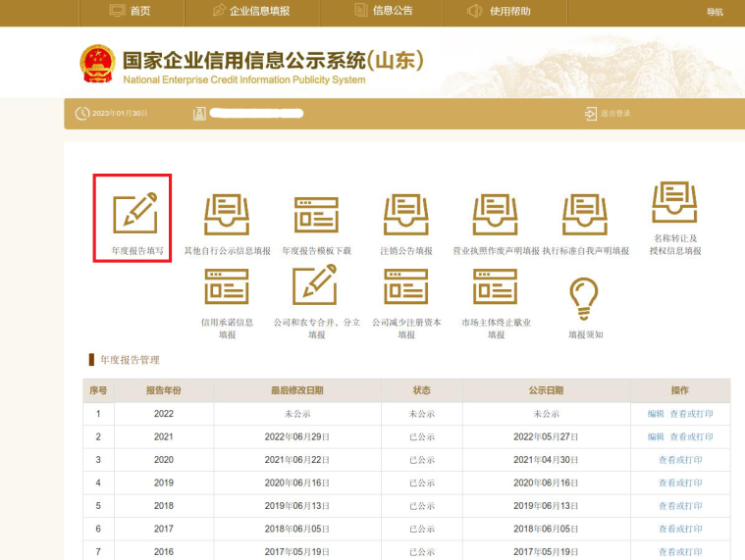Viewport: 745px width, 560px height.
Task: Click 编辑 link for 2022 report
Action: tap(656, 414)
